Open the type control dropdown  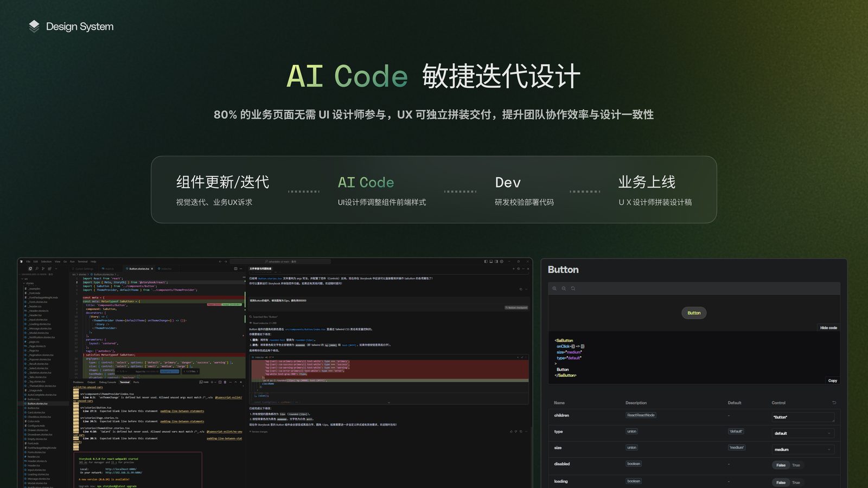point(803,433)
